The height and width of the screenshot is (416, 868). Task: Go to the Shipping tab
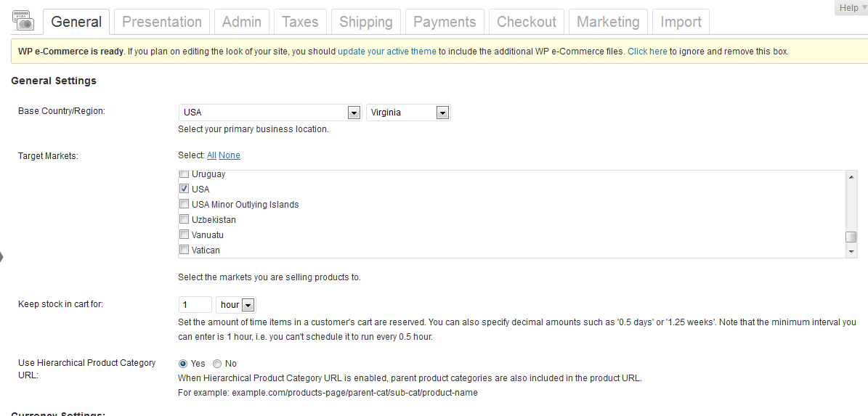[365, 22]
